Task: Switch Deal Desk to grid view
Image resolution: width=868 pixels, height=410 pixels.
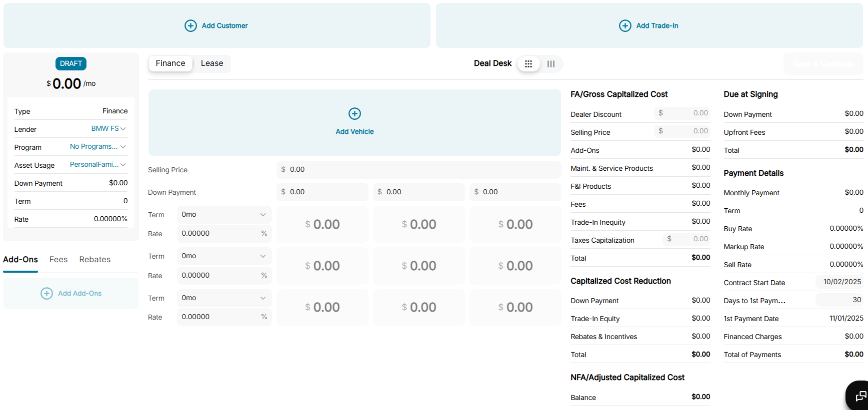Action: 528,64
